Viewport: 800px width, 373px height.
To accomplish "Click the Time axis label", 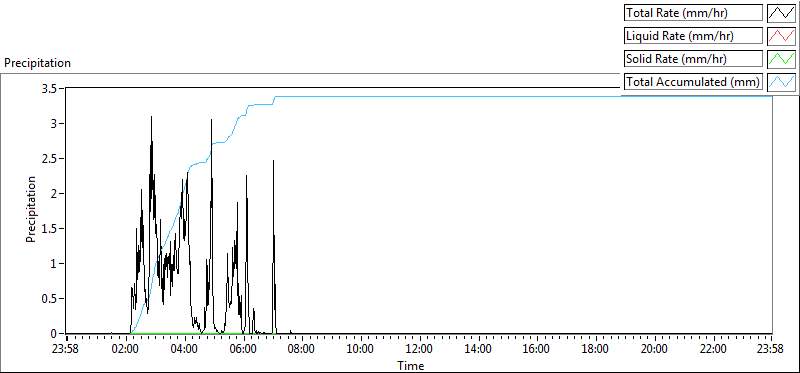I will (411, 365).
